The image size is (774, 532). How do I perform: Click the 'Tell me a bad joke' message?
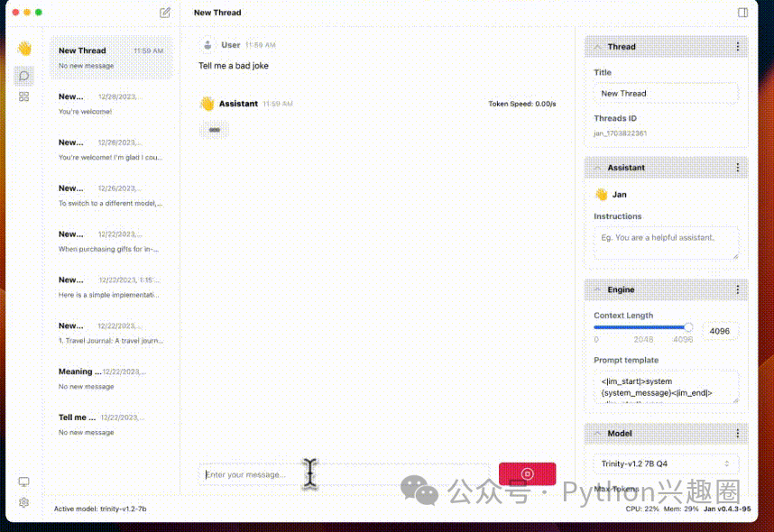[234, 66]
